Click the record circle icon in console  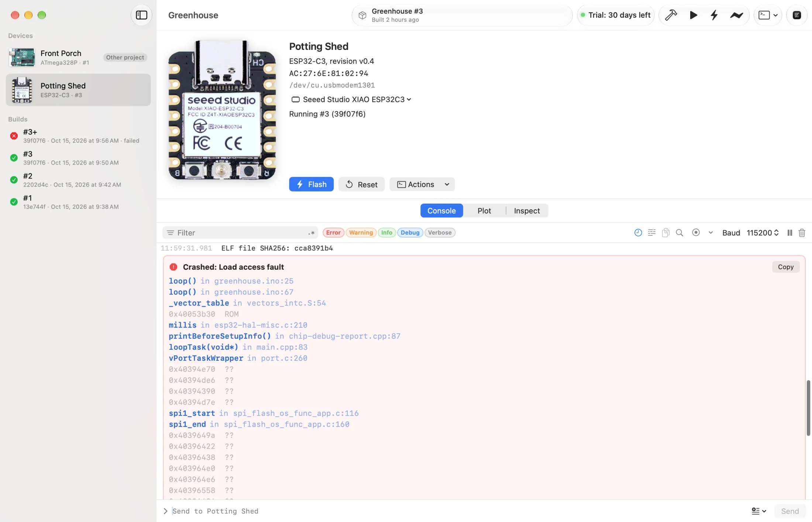coord(696,232)
